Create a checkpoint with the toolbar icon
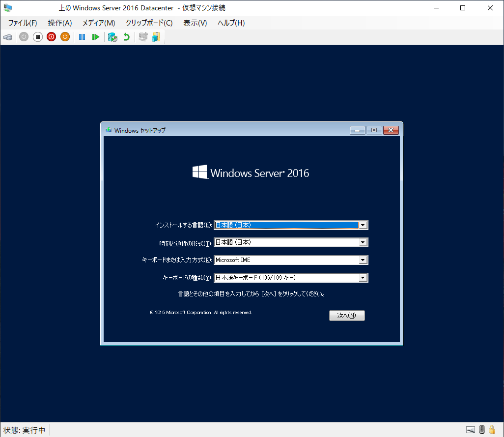This screenshot has height=437, width=504. coord(112,37)
